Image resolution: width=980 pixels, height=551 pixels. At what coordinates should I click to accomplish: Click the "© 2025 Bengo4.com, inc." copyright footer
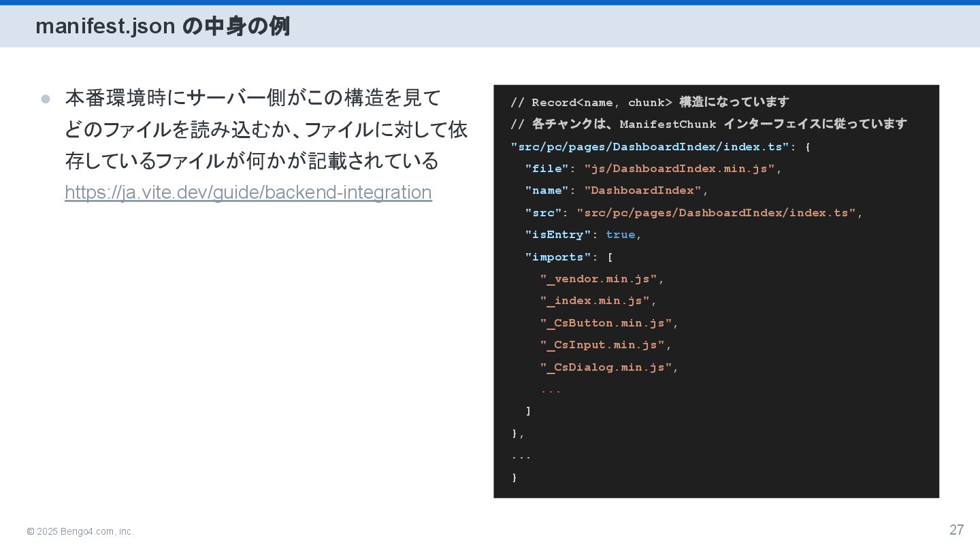80,531
